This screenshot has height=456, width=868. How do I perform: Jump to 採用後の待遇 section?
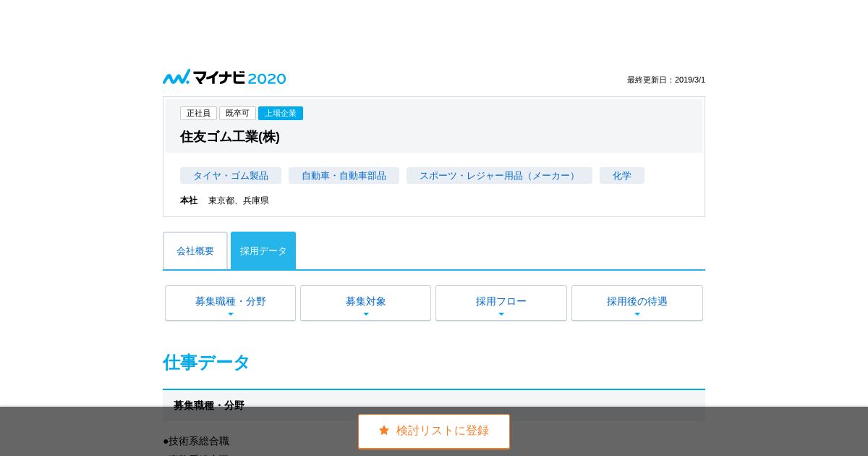[637, 303]
